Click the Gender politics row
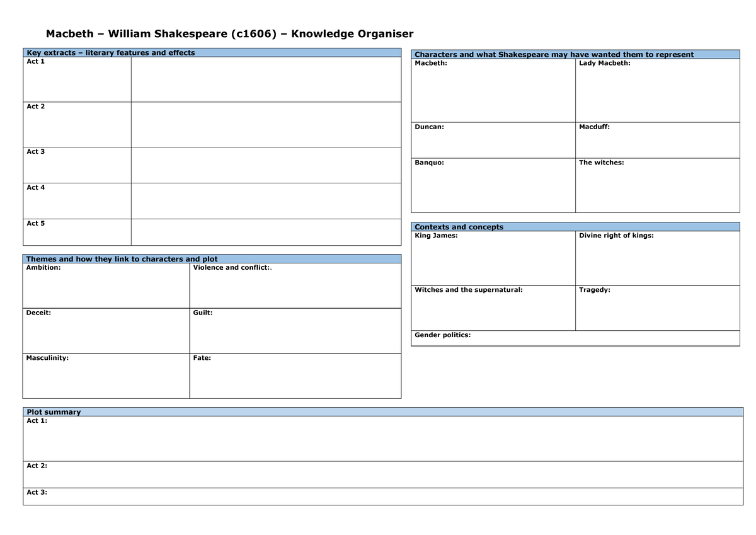The image size is (756, 535). [575, 338]
